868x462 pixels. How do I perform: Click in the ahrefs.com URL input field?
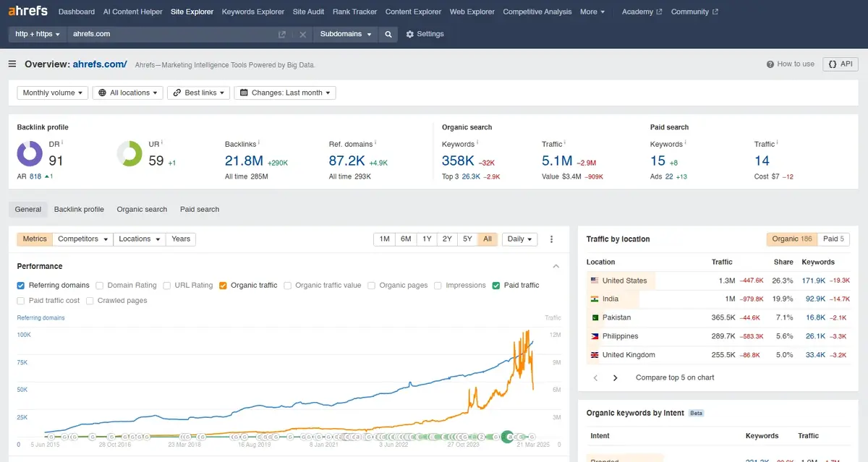(x=171, y=34)
